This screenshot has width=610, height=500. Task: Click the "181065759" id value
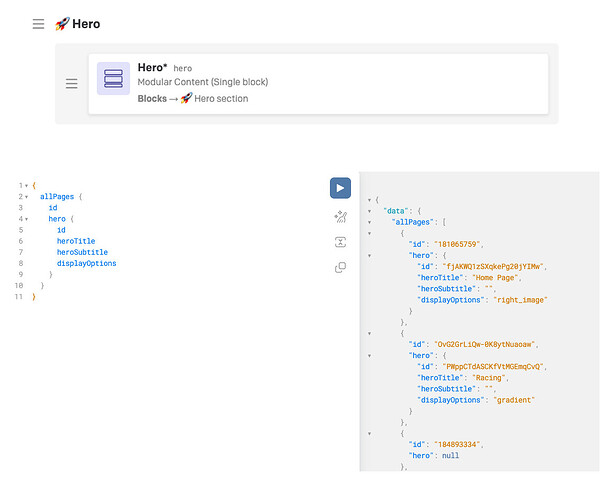point(457,244)
